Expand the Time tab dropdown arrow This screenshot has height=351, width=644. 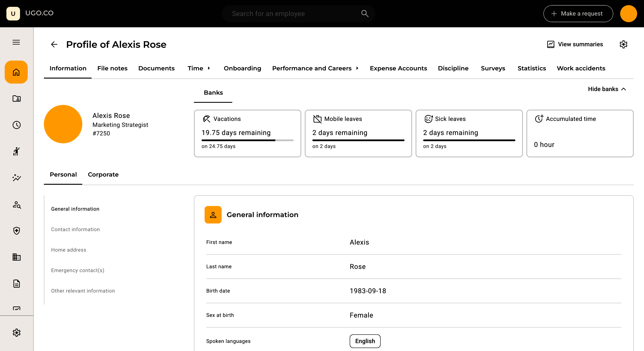pyautogui.click(x=209, y=68)
